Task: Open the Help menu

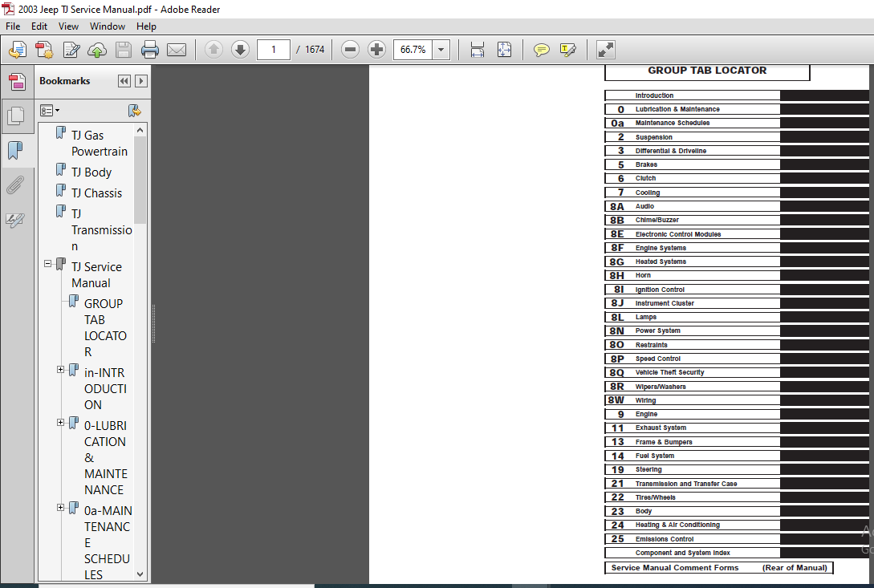Action: coord(146,26)
